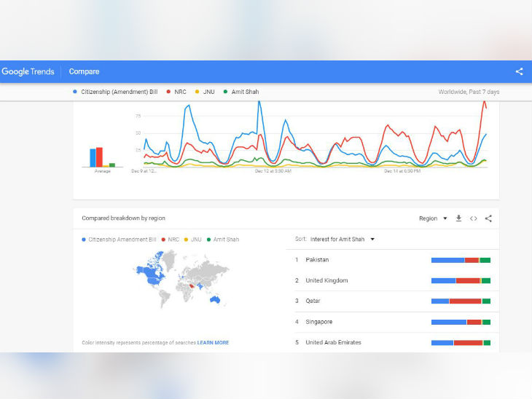
Task: Click the JNU search term
Action: 208,92
